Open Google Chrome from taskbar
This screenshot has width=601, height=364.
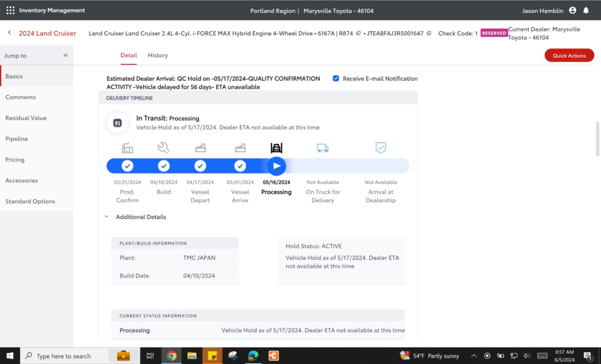[171, 356]
